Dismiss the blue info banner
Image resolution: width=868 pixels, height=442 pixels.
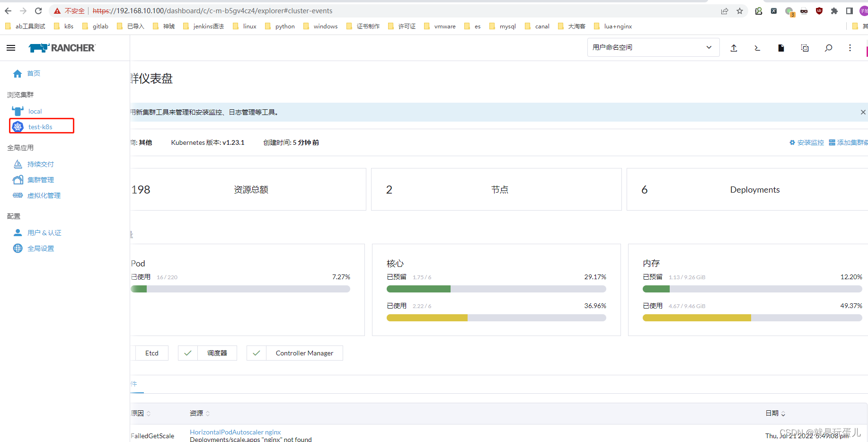(x=863, y=112)
